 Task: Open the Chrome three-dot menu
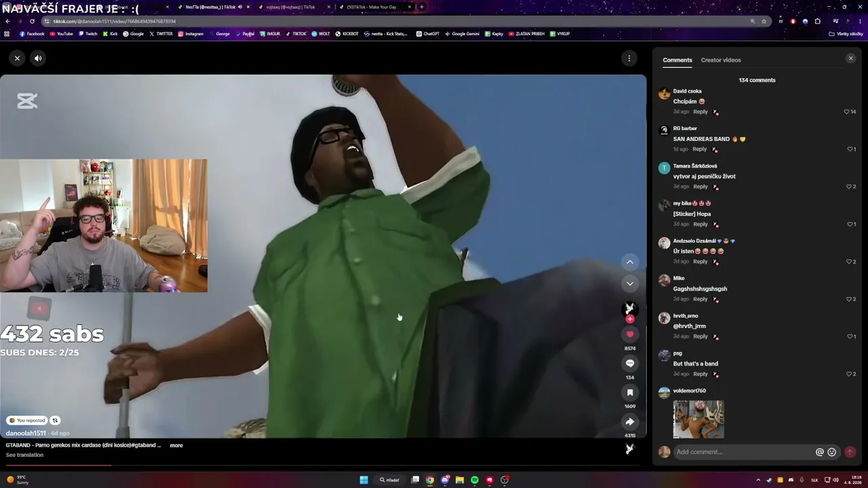tap(859, 21)
